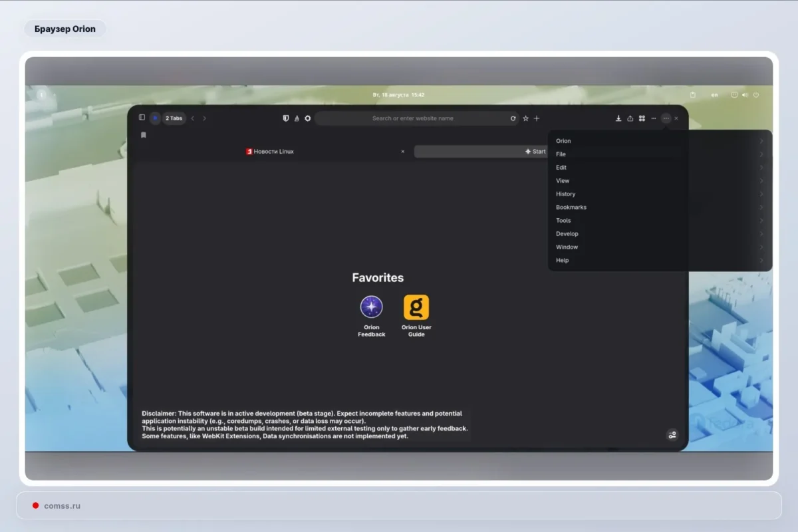This screenshot has width=798, height=532.
Task: Open the History submenu
Action: (660, 194)
